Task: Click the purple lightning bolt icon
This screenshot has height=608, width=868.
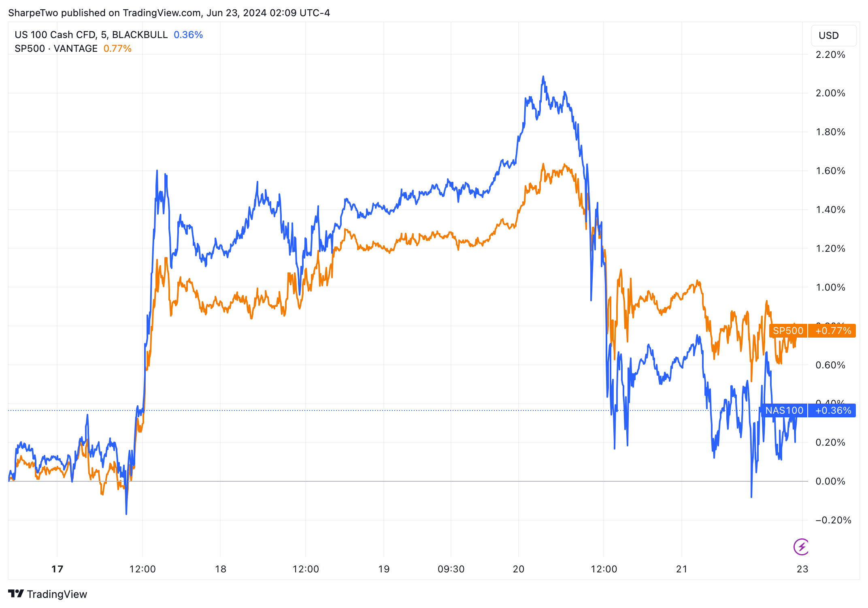Action: [801, 547]
